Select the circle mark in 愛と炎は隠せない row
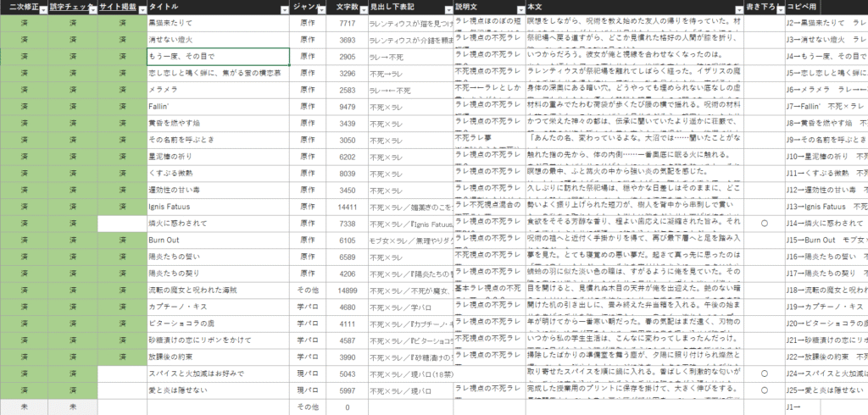 coord(765,390)
